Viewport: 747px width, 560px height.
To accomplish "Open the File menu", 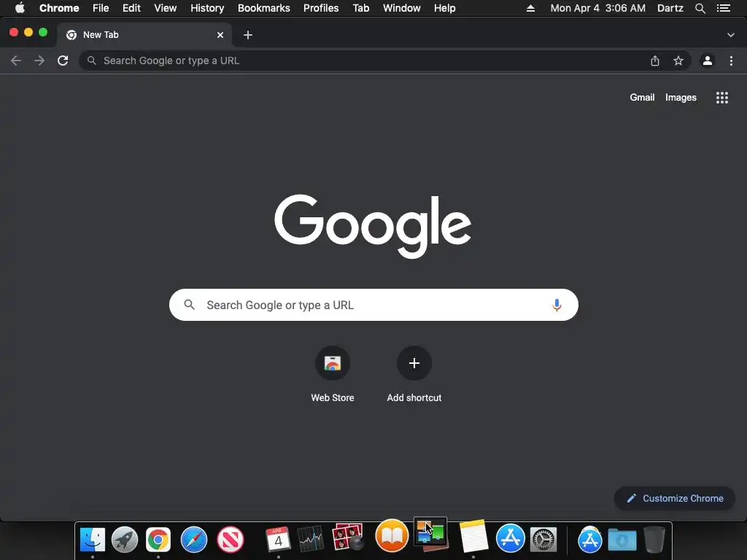I will pos(101,8).
